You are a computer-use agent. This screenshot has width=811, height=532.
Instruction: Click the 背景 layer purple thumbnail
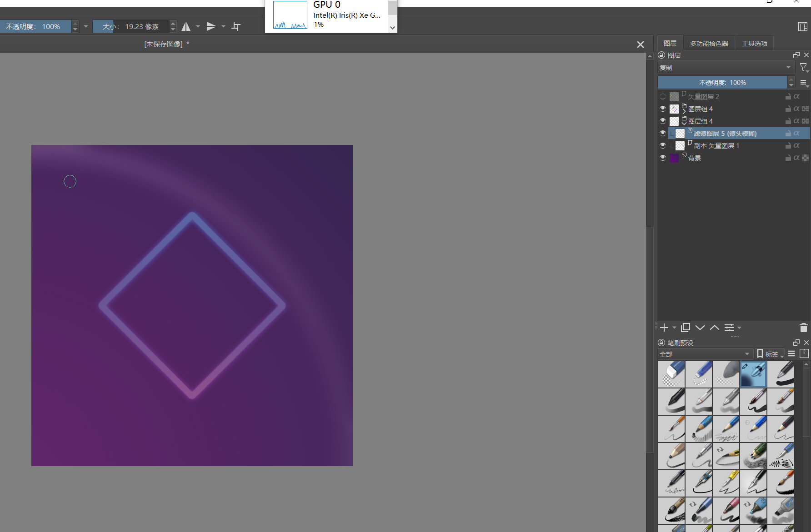click(x=674, y=158)
